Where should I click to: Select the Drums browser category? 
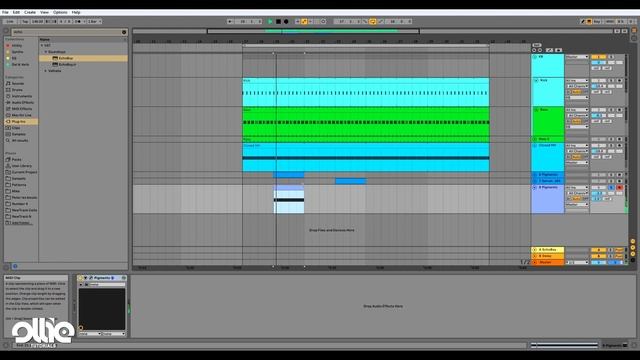(x=17, y=90)
